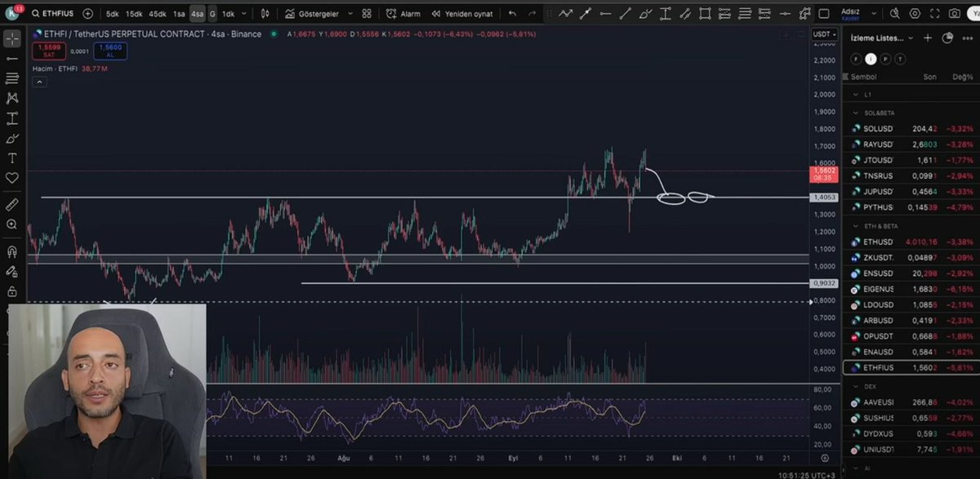The width and height of the screenshot is (980, 479).
Task: Open SOLUSD in the watchlist
Action: [911, 129]
